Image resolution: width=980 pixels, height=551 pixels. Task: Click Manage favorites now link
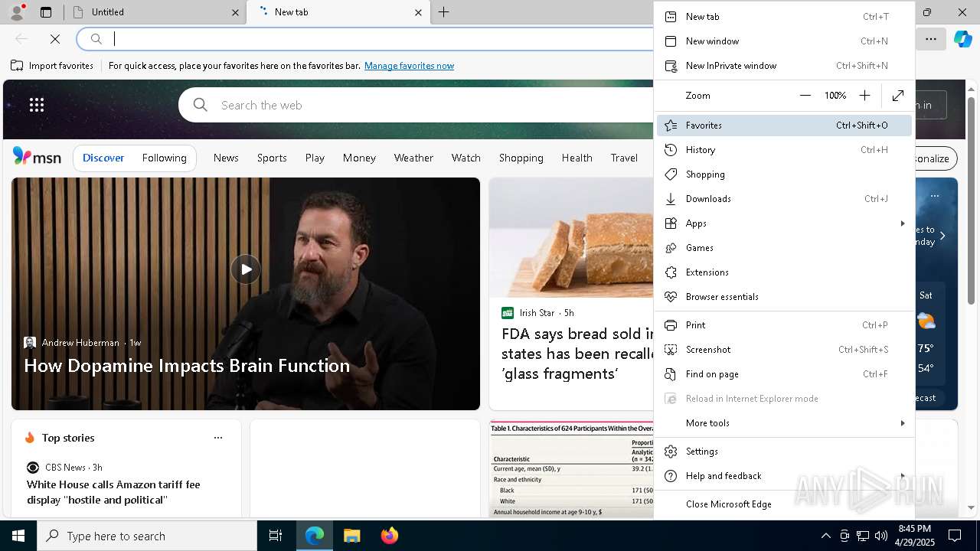point(409,66)
